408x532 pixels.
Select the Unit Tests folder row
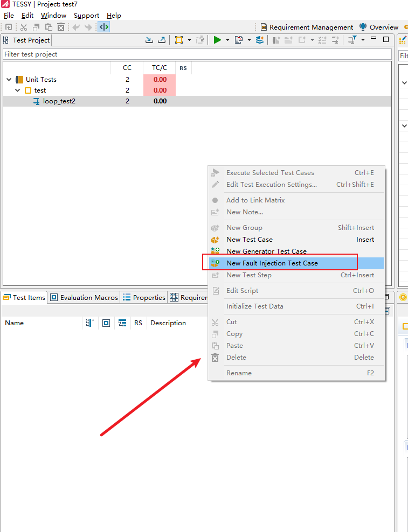(x=197, y=80)
